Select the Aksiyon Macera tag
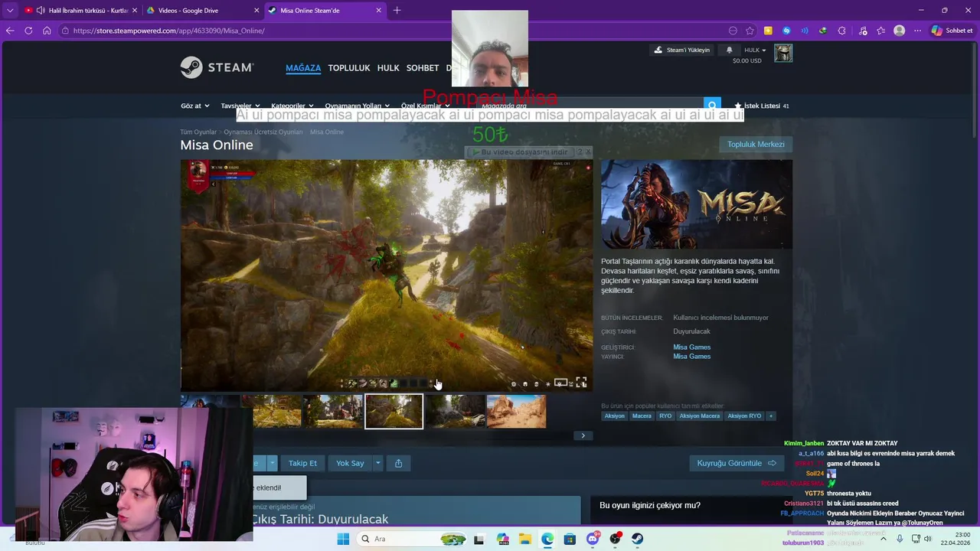This screenshot has width=980, height=551. pos(700,416)
